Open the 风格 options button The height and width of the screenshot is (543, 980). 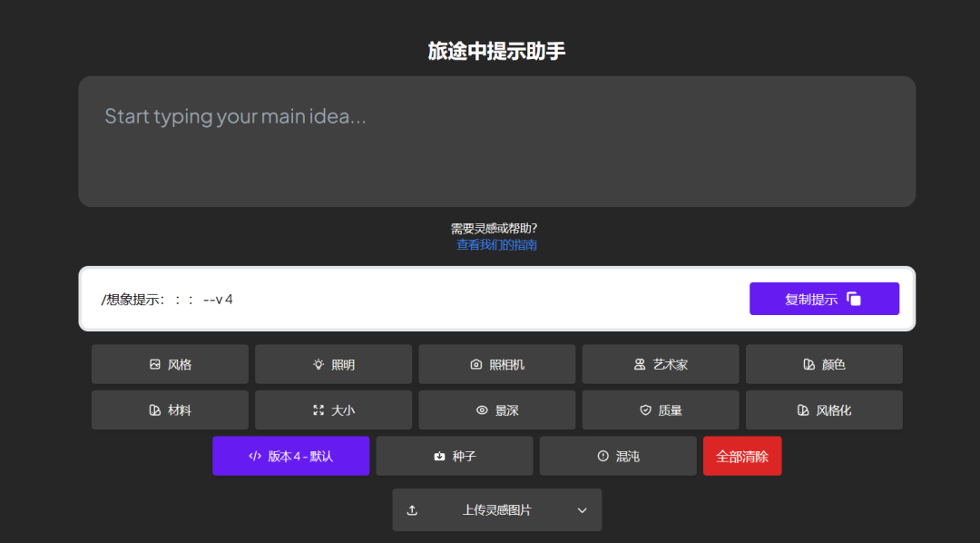(170, 364)
